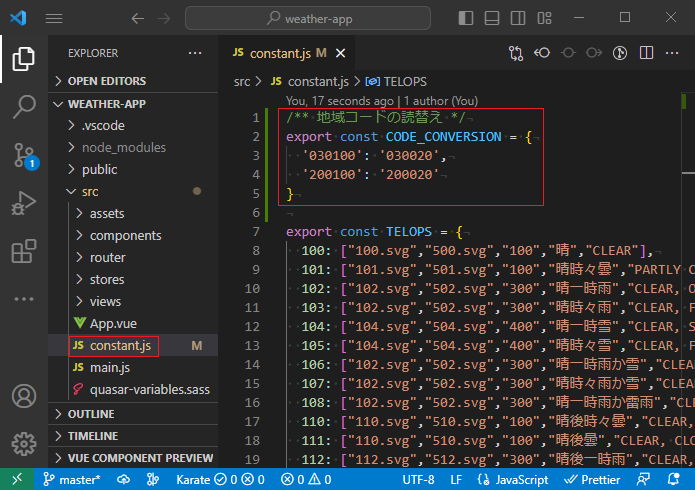Click the weather-app command center search box
Image resolution: width=695 pixels, height=490 pixels.
(308, 18)
